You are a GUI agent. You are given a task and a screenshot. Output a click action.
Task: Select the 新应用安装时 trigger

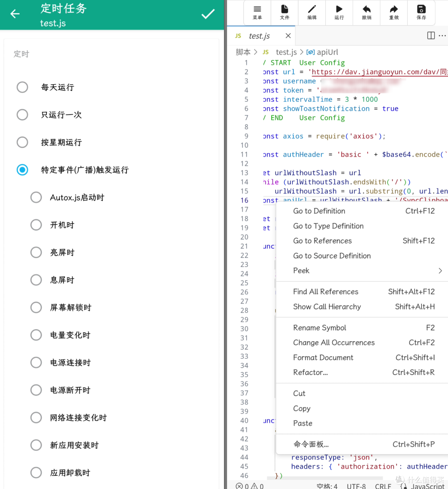[x=36, y=445]
